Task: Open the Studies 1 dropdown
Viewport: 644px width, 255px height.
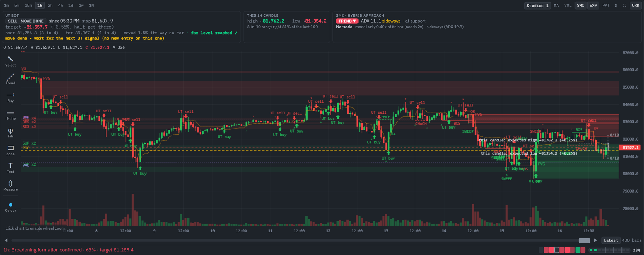Action: coord(537,6)
